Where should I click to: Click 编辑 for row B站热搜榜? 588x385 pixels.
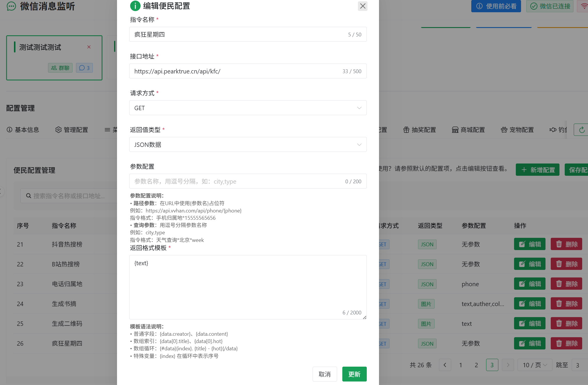pos(530,264)
